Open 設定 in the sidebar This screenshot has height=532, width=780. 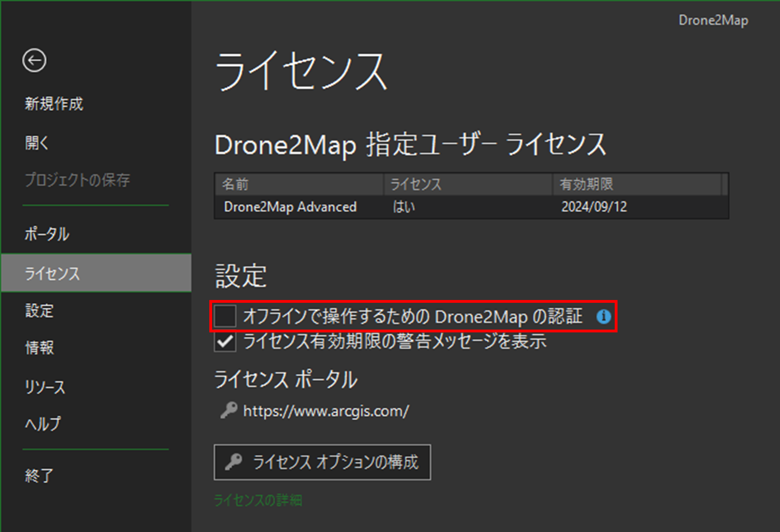tap(39, 310)
